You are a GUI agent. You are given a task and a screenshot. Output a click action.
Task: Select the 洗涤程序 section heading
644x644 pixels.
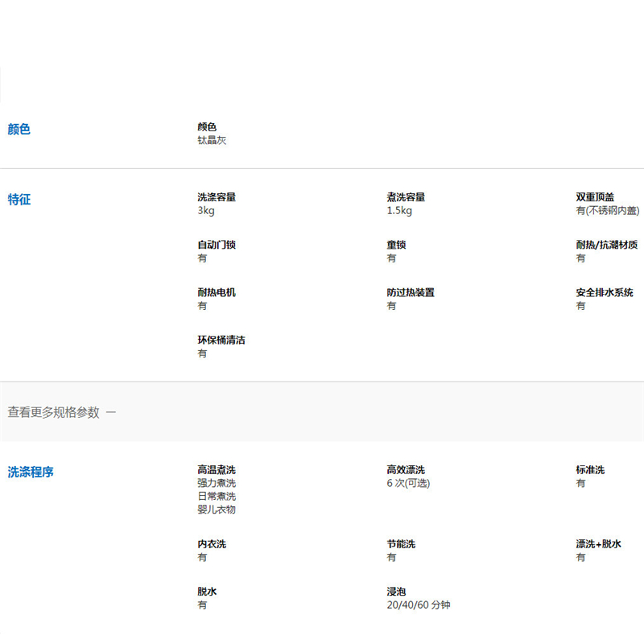31,472
